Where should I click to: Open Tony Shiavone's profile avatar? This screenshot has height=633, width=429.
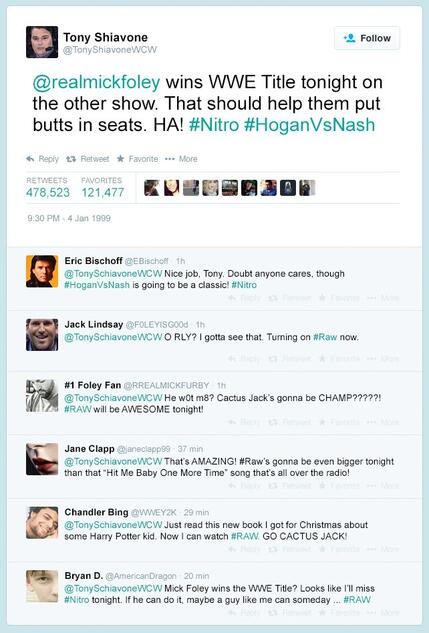coord(42,42)
